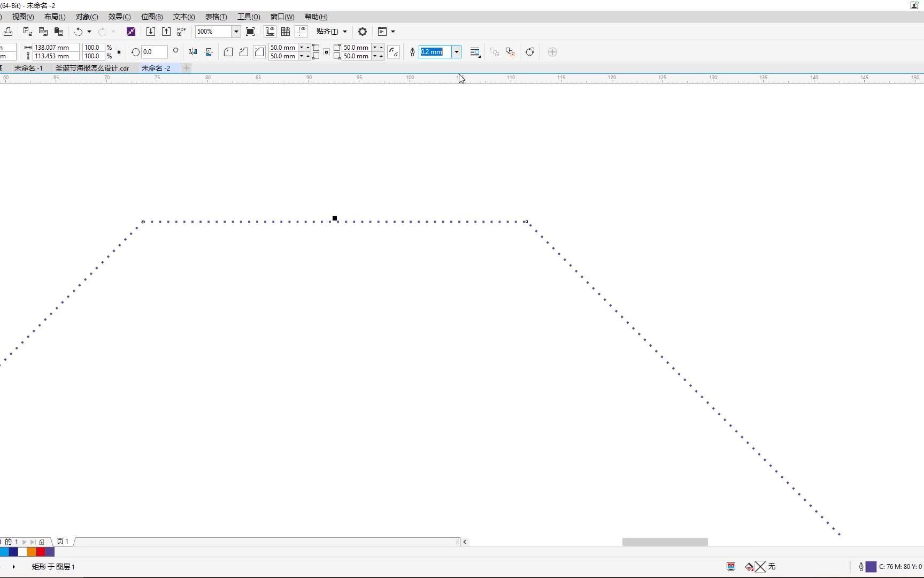
Task: Toggle Relative corner scaling button
Action: pos(394,52)
